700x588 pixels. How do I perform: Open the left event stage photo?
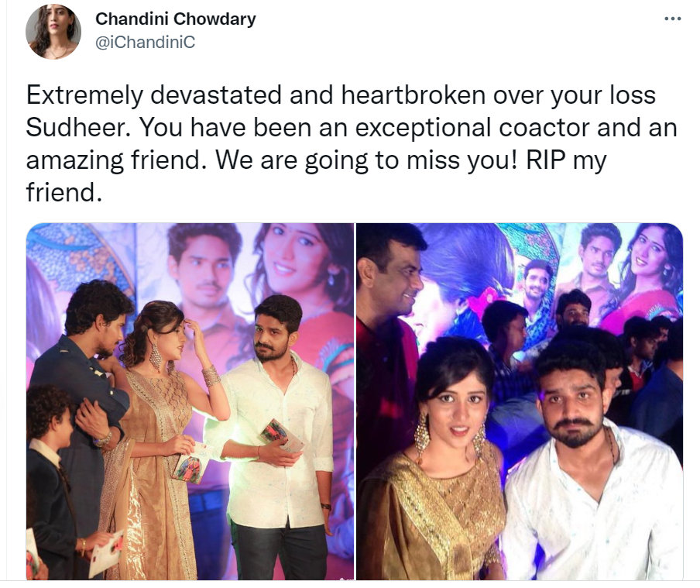pyautogui.click(x=190, y=401)
